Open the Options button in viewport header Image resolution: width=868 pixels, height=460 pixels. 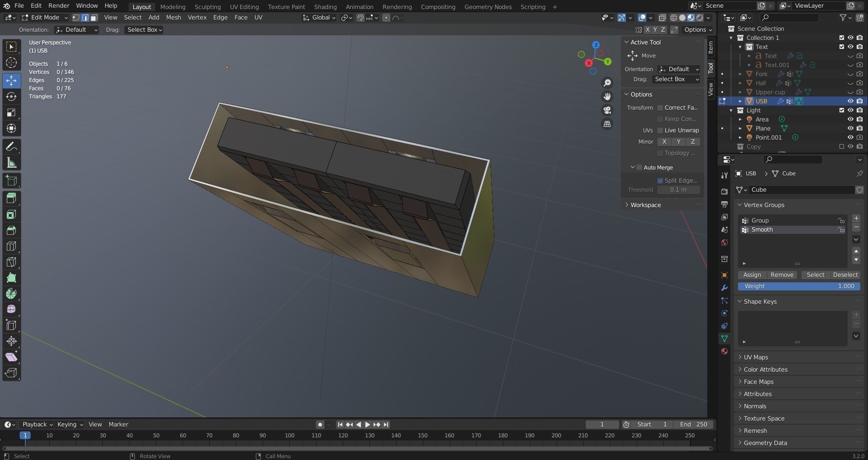pyautogui.click(x=698, y=30)
